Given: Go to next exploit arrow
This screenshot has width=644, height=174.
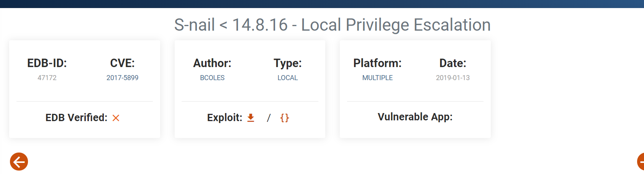Looking at the screenshot, I should (641, 162).
